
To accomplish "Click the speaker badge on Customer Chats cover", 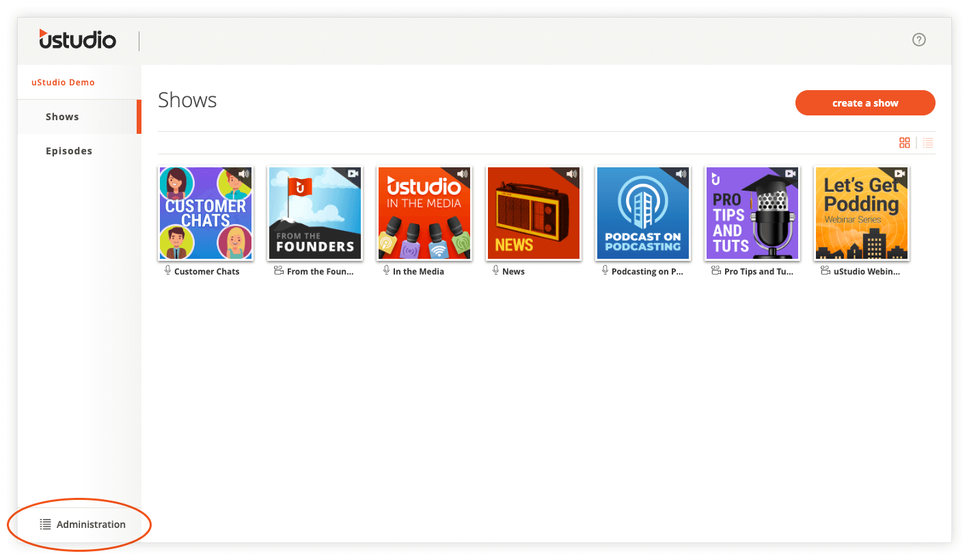I will (244, 174).
